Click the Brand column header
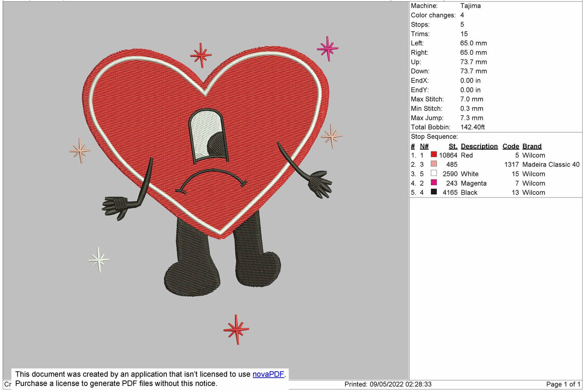Image resolution: width=585 pixels, height=392 pixels. pos(532,146)
